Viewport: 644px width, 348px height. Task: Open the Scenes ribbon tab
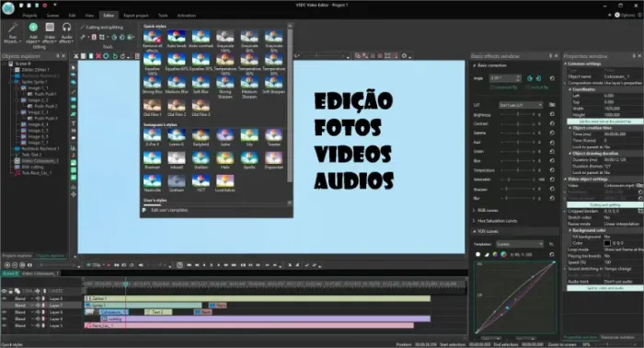[x=52, y=16]
